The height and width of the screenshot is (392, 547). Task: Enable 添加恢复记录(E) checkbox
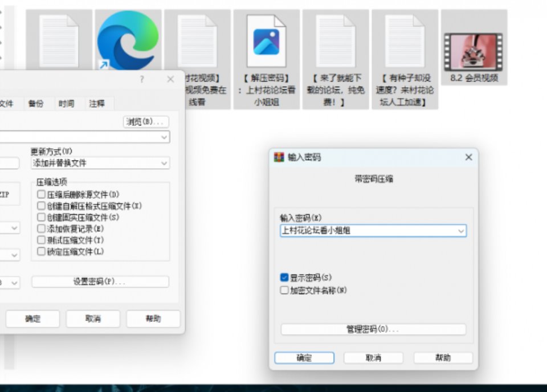(x=41, y=228)
